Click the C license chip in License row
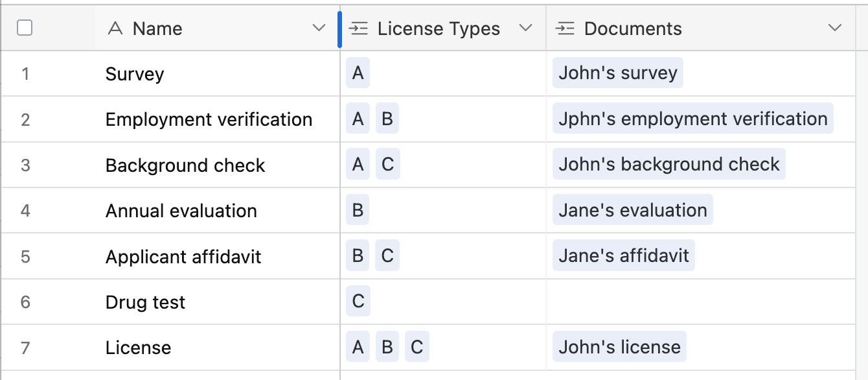The width and height of the screenshot is (868, 380). tap(417, 348)
